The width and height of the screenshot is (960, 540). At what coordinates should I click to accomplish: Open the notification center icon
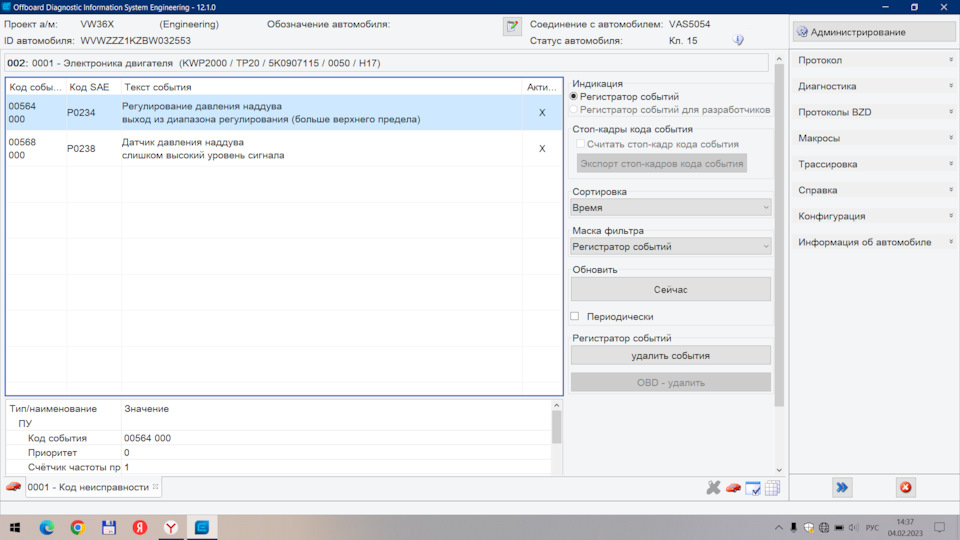939,527
